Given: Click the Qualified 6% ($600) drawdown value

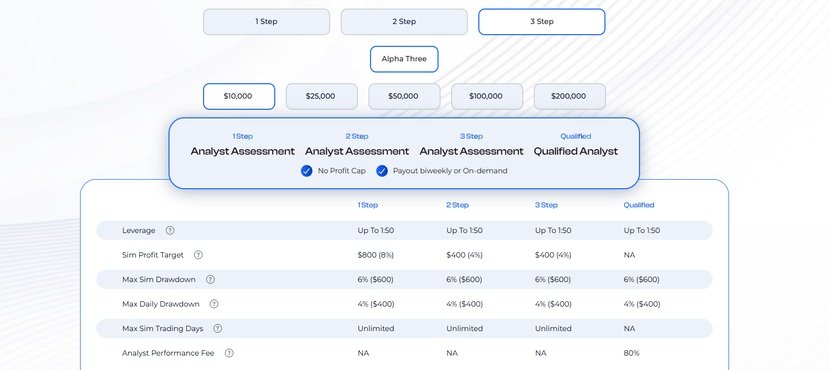Looking at the screenshot, I should 642,279.
